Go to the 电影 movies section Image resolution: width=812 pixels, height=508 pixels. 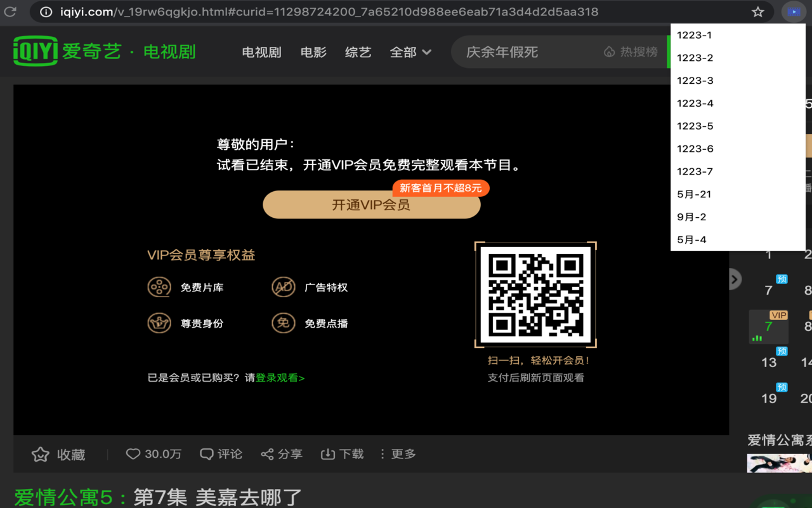pyautogui.click(x=313, y=52)
